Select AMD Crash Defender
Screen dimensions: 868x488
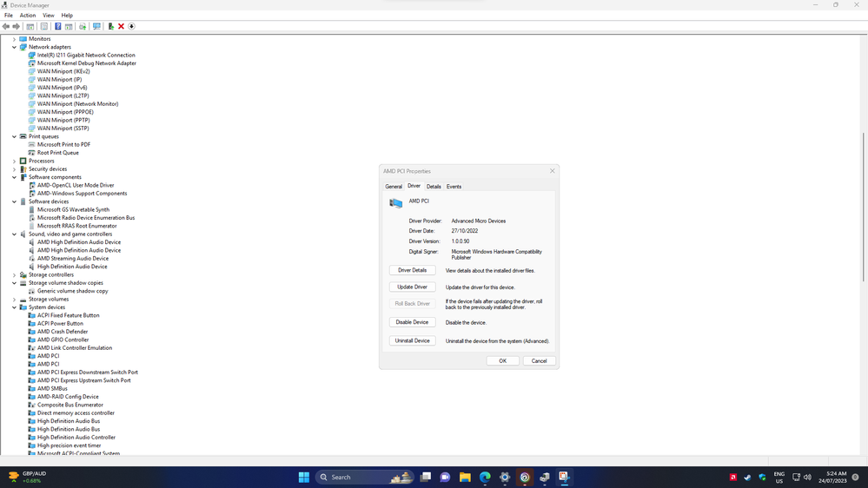[x=63, y=332]
